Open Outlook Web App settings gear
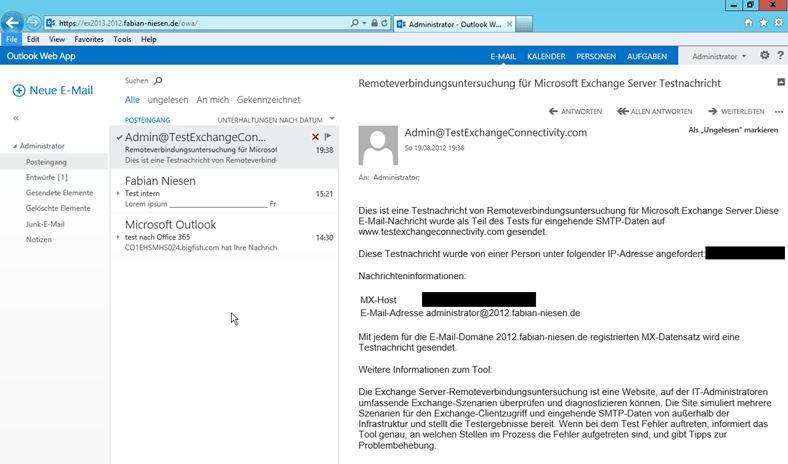 [x=764, y=55]
